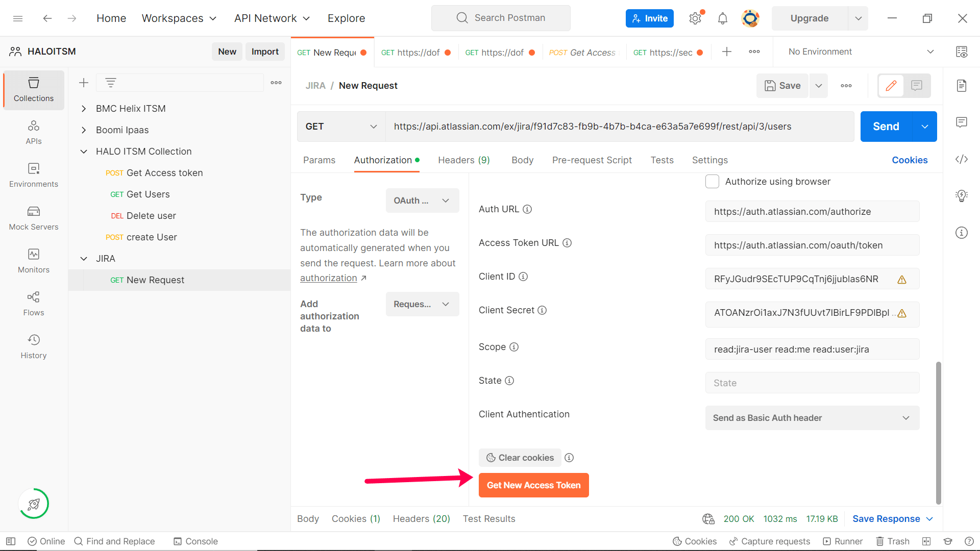This screenshot has width=980, height=551.
Task: Expand JIRA collection tree item
Action: 84,258
